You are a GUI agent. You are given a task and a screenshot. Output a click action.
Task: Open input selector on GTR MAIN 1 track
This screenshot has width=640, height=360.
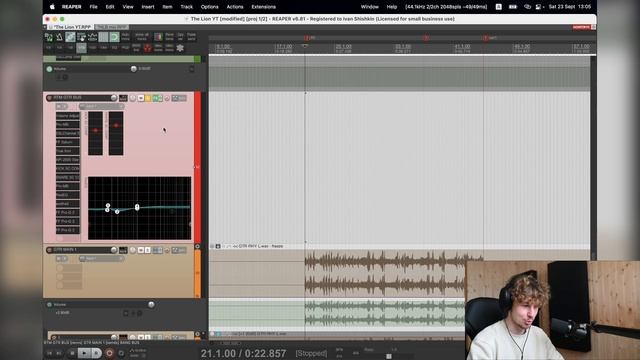(101, 259)
